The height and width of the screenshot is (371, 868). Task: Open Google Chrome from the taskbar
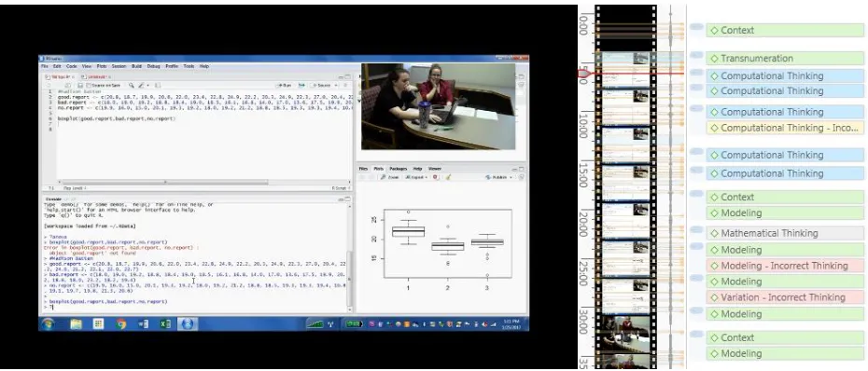(x=121, y=324)
